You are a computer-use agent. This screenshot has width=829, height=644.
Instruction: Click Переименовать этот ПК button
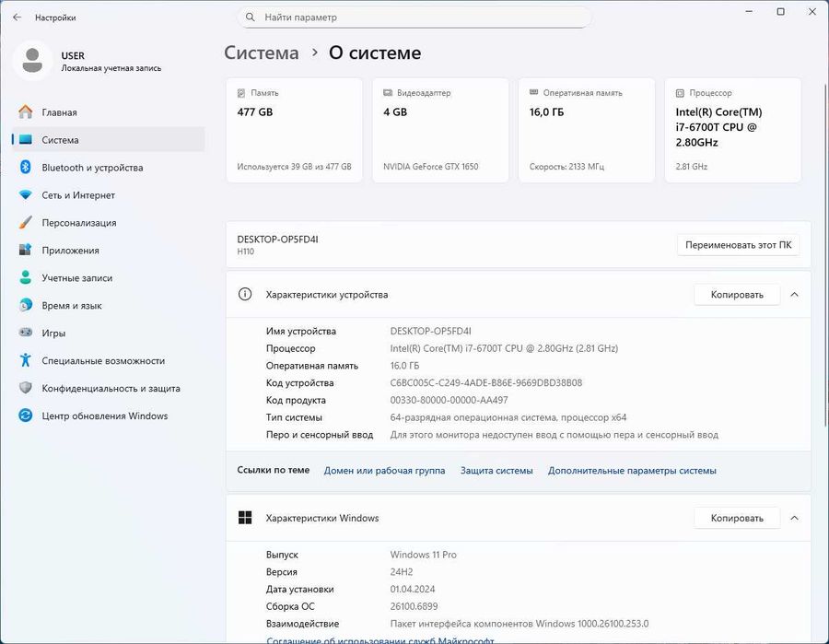738,245
